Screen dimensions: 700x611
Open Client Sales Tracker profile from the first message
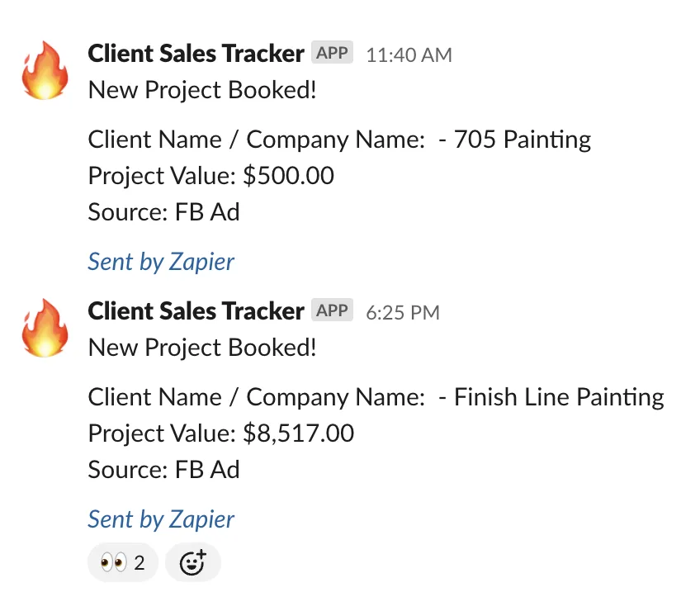pos(196,54)
